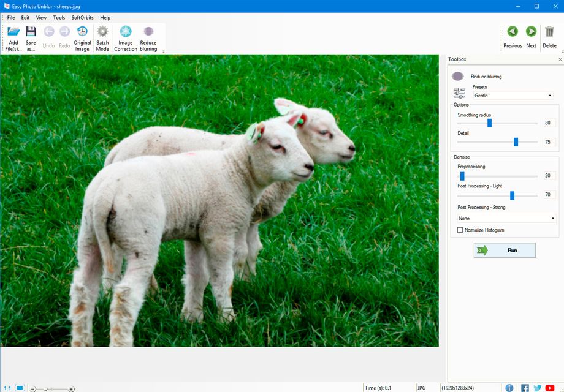This screenshot has height=392, width=564.
Task: Go to the Next image
Action: tap(531, 36)
